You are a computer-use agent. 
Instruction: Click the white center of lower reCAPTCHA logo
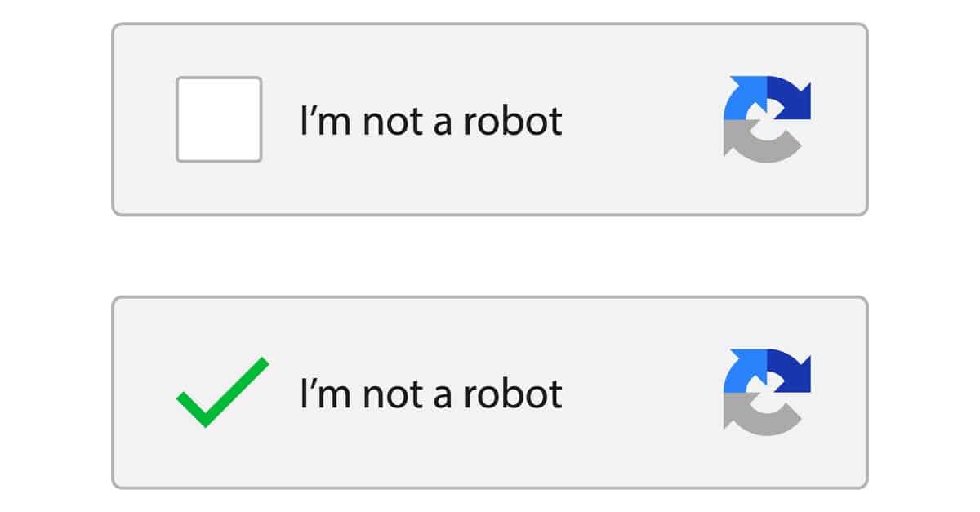click(768, 392)
